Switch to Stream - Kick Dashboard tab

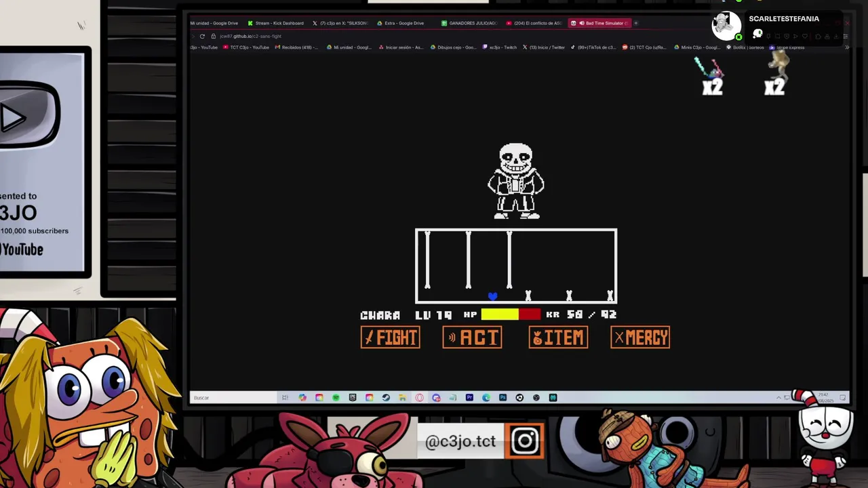tap(275, 23)
